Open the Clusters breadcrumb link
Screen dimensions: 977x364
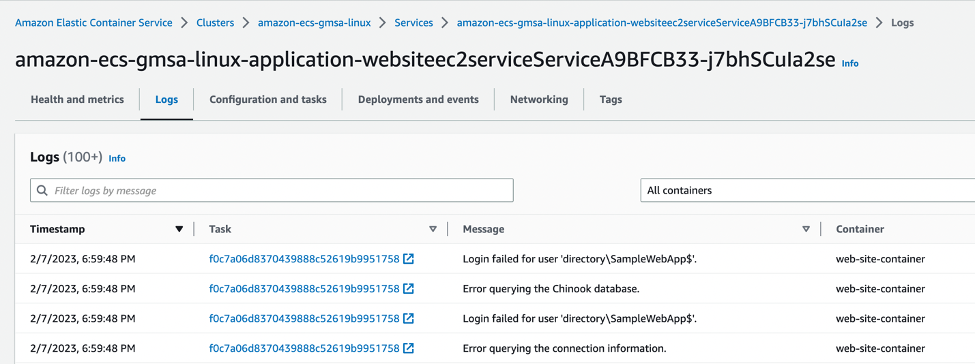tap(215, 22)
